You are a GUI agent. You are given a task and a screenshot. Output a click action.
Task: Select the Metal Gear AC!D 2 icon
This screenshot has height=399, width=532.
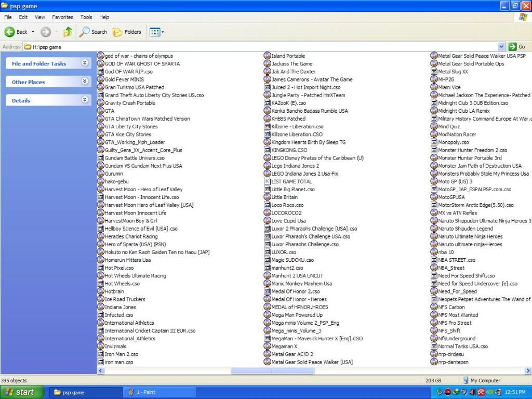[x=267, y=354]
